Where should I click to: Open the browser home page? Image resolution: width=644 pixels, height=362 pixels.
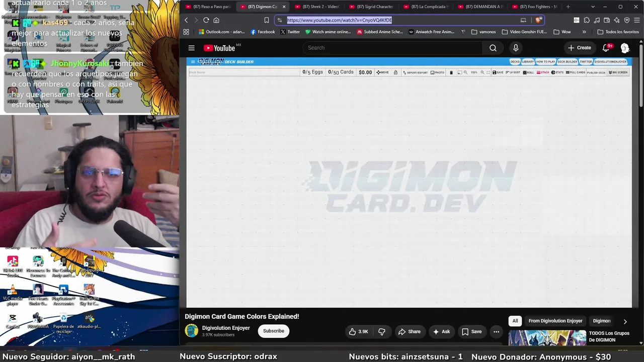216,20
